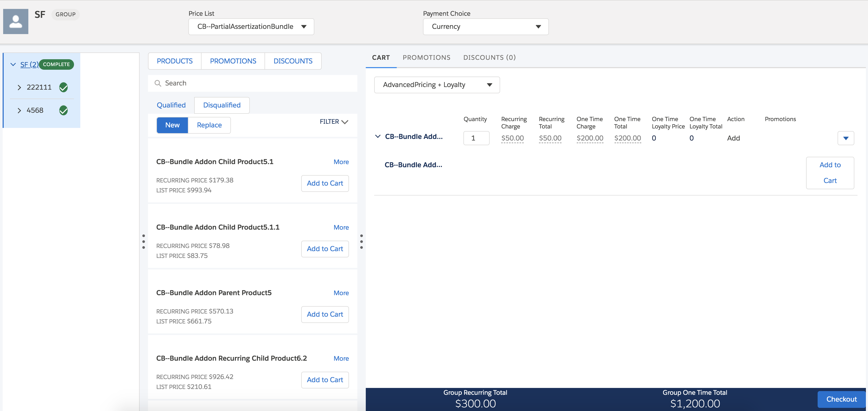Viewport: 868px width, 411px height.
Task: Open the AdvancedPricing + Loyalty dropdown
Action: pyautogui.click(x=437, y=85)
